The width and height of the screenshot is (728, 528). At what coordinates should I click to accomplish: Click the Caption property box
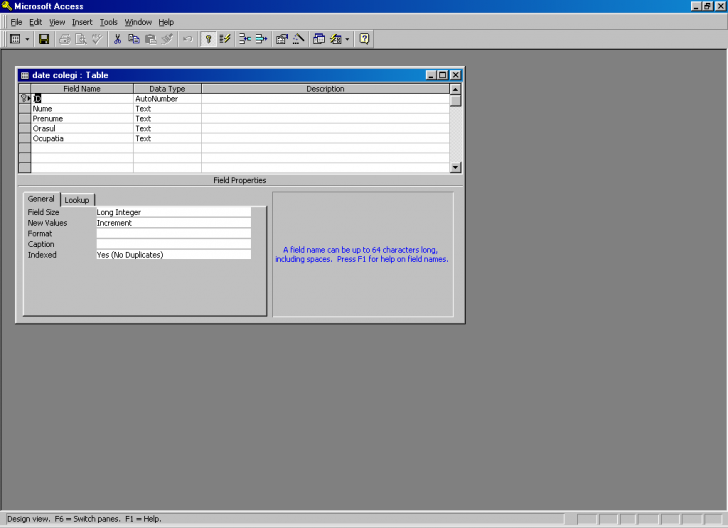point(173,244)
